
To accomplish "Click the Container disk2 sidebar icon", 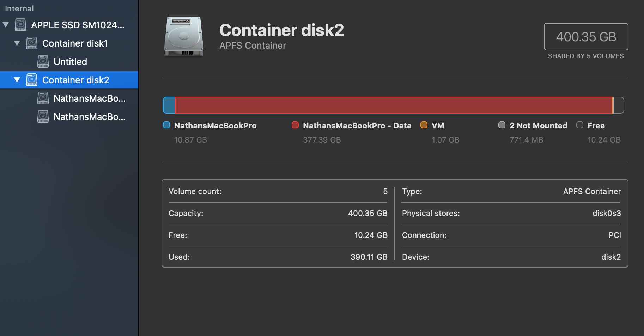I will pyautogui.click(x=32, y=80).
